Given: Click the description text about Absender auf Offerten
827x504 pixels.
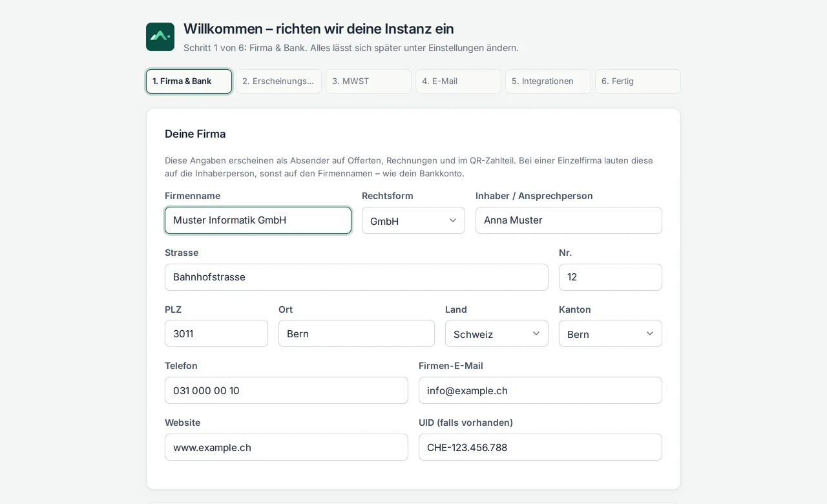Looking at the screenshot, I should coord(409,167).
